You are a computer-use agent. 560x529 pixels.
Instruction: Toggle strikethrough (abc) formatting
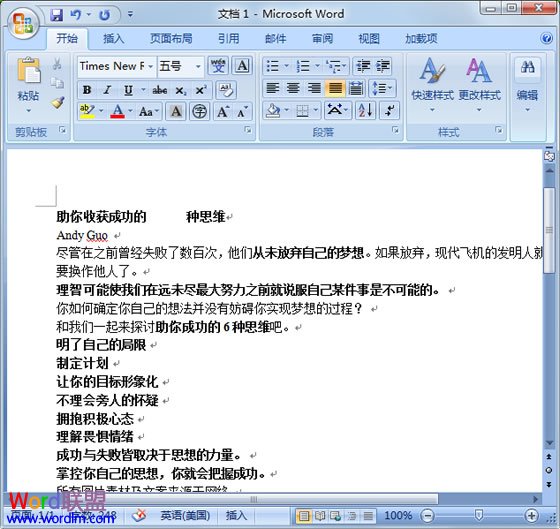point(159,90)
